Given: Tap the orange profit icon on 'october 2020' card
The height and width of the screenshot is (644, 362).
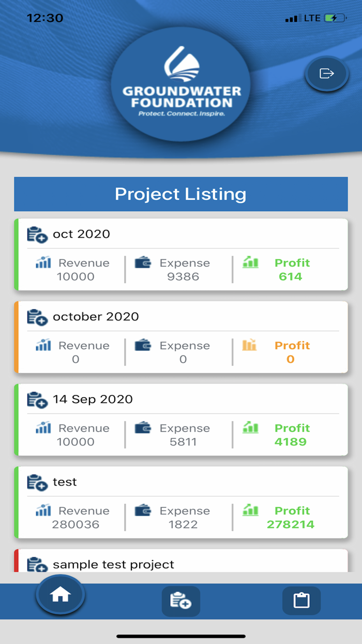Looking at the screenshot, I should [250, 345].
